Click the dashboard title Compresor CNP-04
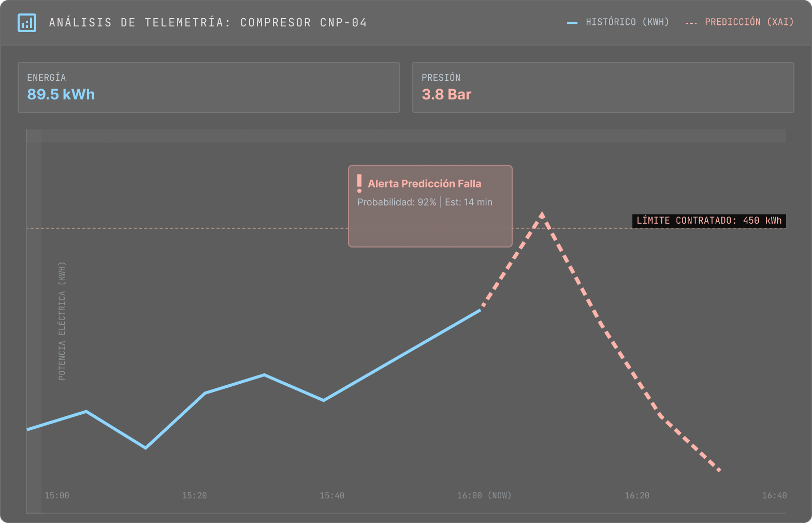Screen dimensions: 812x523 (208, 23)
